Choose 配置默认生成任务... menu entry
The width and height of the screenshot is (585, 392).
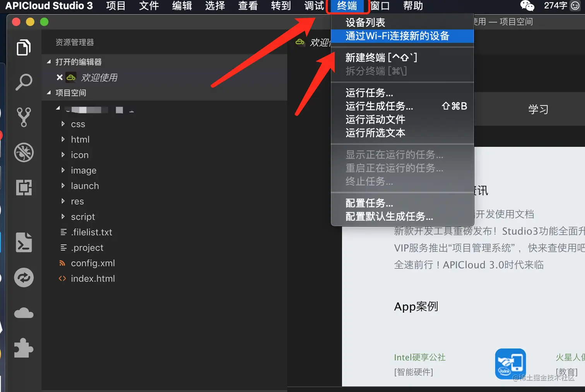point(402,216)
